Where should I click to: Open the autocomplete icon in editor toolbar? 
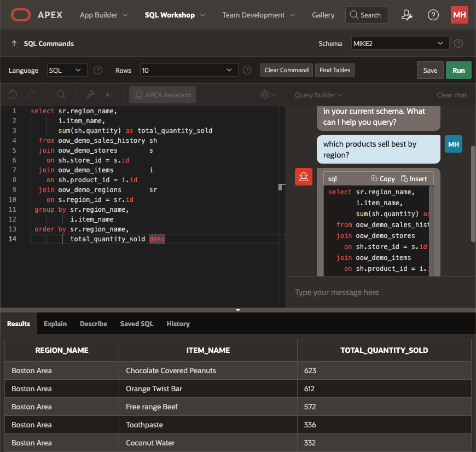[109, 95]
